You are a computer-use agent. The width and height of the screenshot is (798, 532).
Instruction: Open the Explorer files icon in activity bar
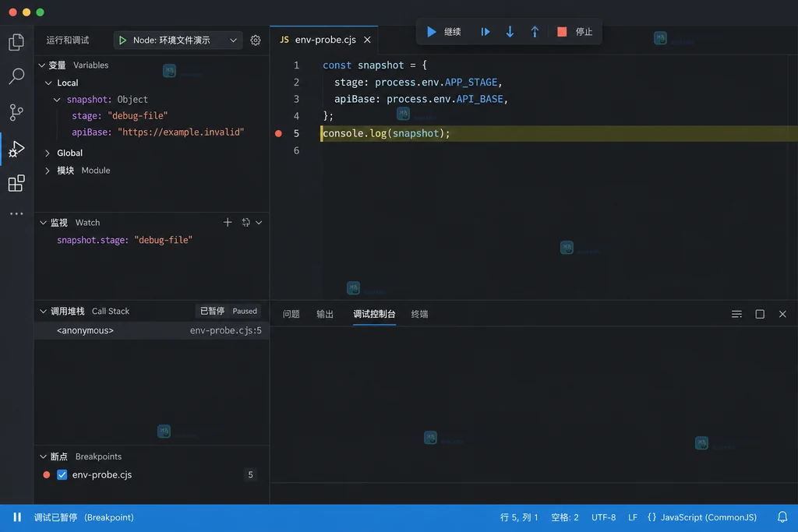16,42
